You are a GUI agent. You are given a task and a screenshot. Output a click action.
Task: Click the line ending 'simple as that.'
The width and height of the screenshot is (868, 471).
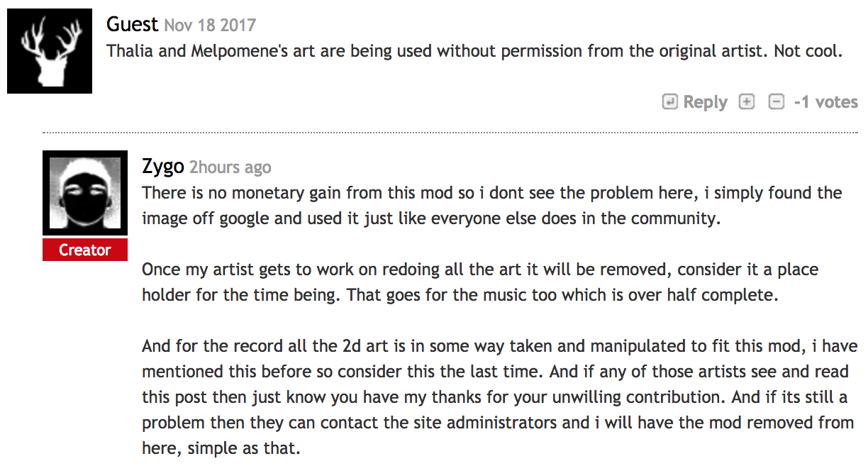pos(221,448)
